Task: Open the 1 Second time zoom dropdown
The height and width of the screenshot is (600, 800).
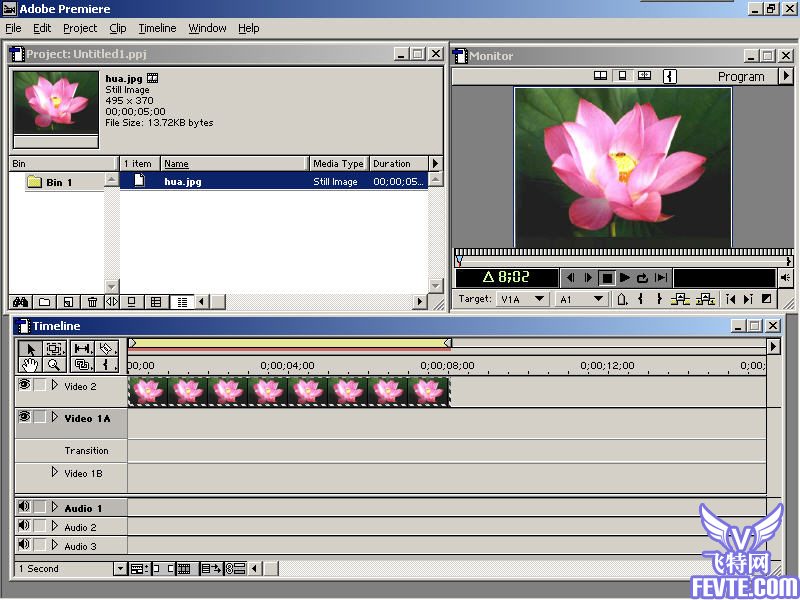Action: point(120,569)
